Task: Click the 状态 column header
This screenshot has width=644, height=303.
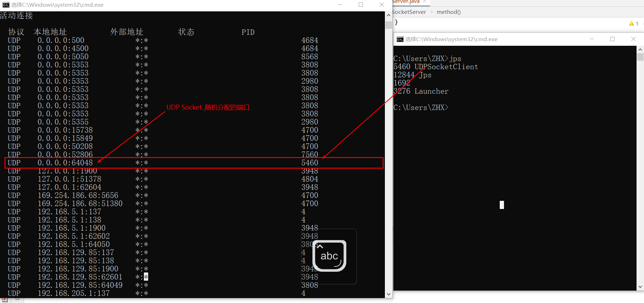Action: [x=186, y=32]
